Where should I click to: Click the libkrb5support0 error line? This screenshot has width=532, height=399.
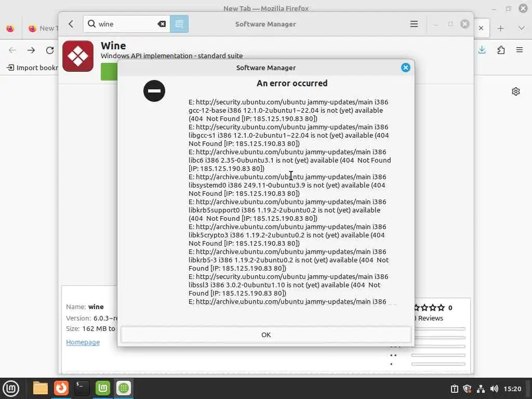pyautogui.click(x=288, y=210)
